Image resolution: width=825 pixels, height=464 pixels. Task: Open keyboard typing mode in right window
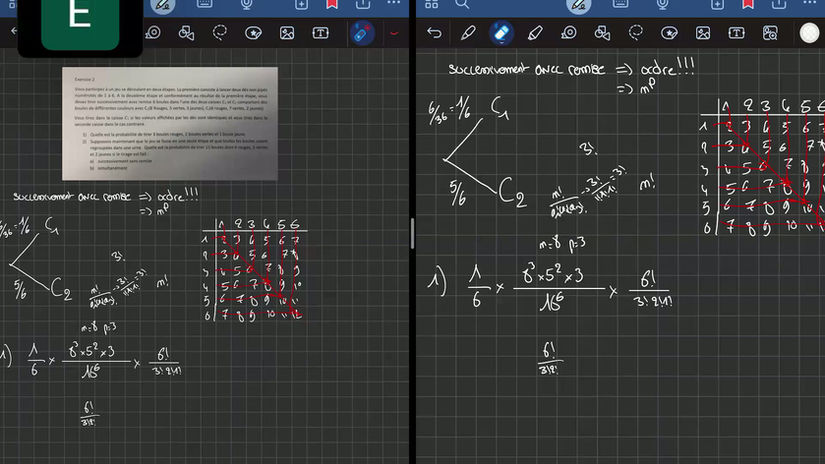click(x=620, y=4)
